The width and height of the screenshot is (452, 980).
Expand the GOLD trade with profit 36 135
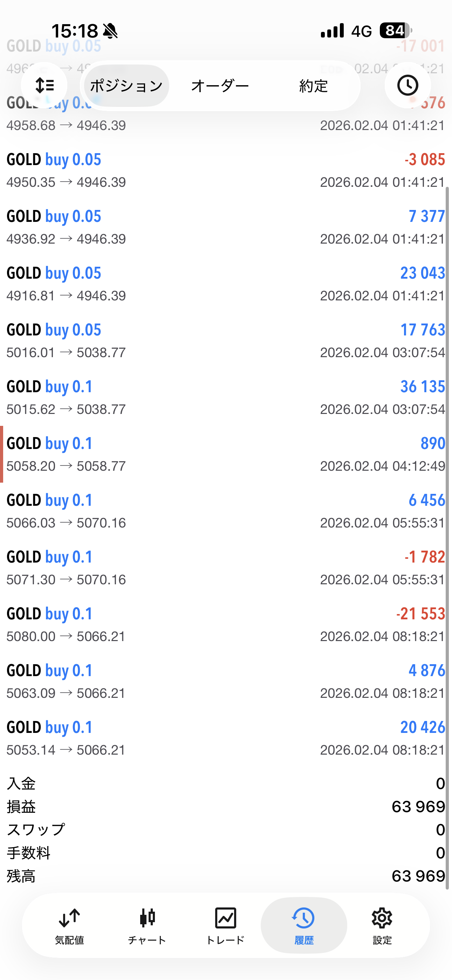tap(226, 397)
